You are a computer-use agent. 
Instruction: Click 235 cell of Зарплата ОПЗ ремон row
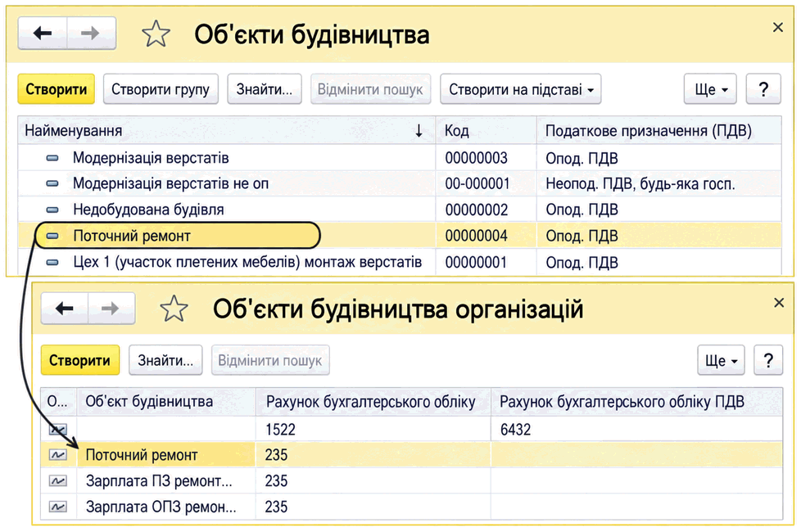pyautogui.click(x=373, y=507)
